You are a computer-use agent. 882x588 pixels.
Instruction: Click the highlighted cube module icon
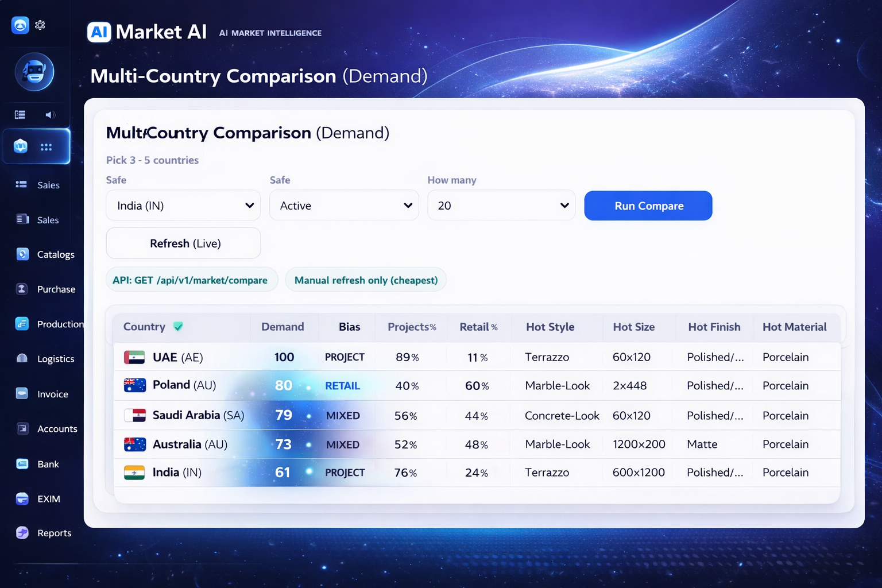tap(21, 146)
